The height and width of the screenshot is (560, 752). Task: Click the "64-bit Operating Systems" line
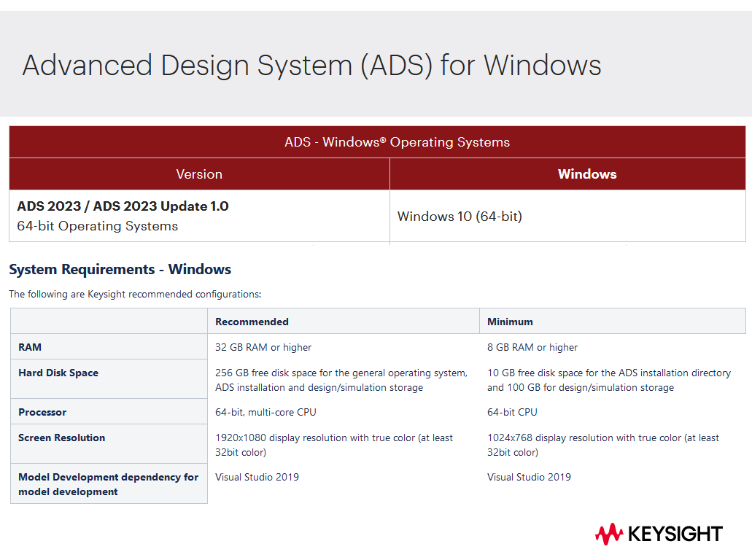pos(97,226)
